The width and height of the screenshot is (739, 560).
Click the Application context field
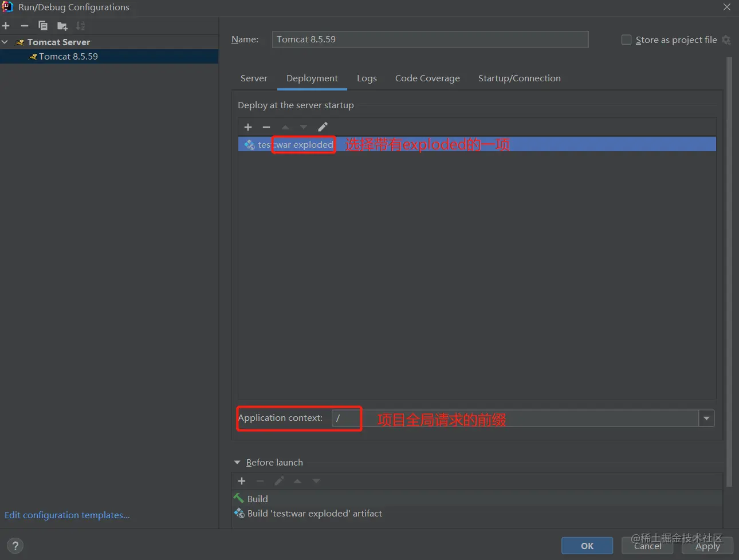[x=514, y=418]
